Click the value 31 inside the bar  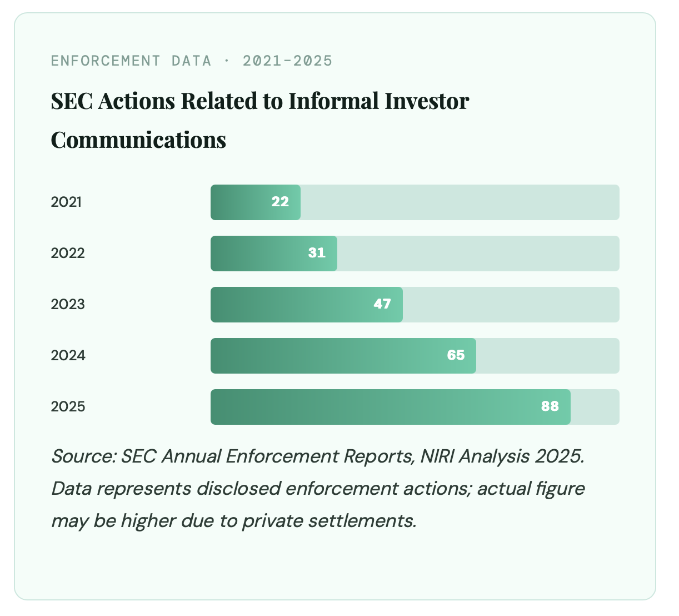coord(317,254)
